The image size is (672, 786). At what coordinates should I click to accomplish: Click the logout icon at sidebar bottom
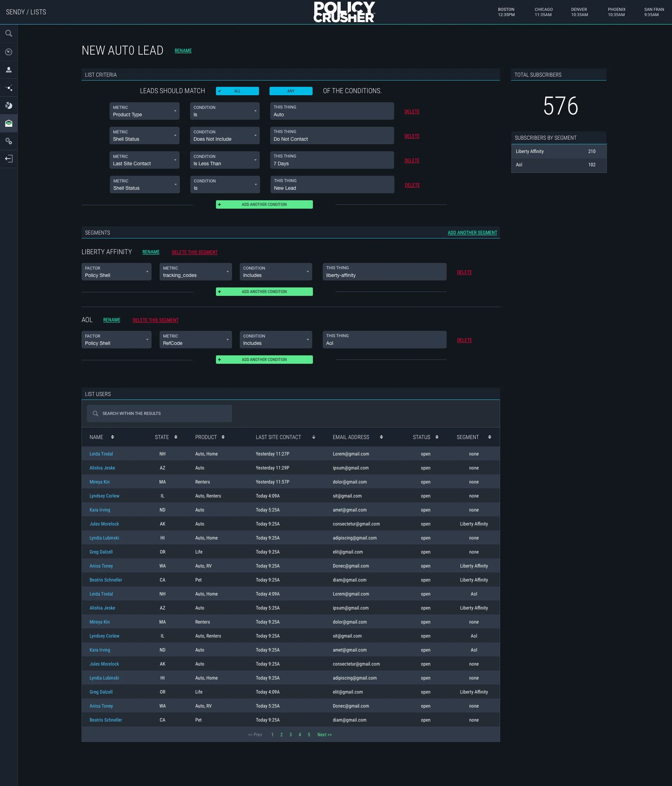[9, 159]
